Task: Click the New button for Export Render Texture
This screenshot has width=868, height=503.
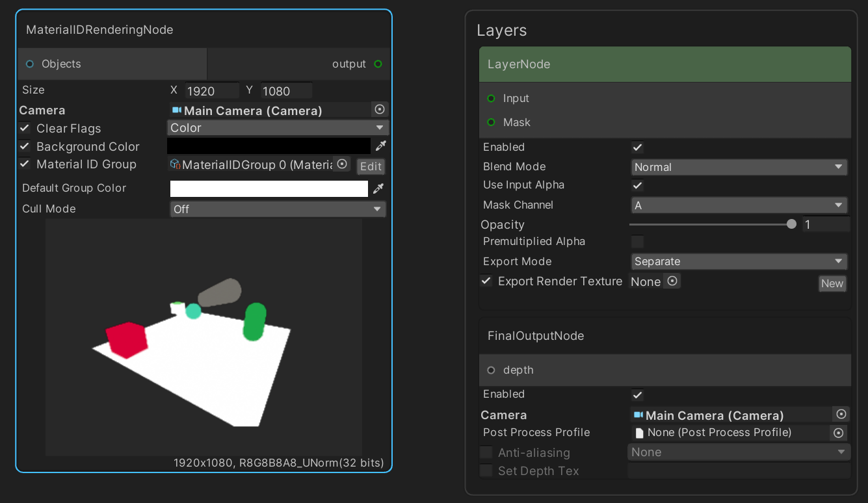Action: (x=832, y=283)
